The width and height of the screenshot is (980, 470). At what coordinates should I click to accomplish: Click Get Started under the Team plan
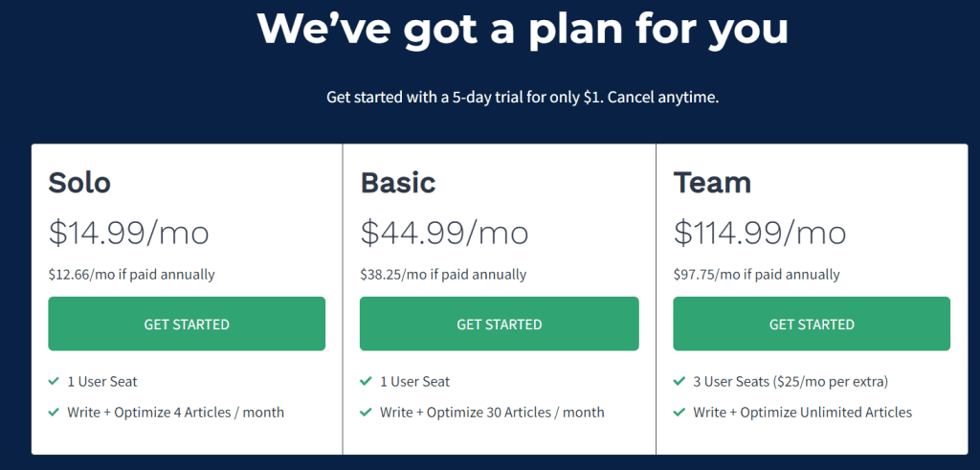click(x=812, y=324)
